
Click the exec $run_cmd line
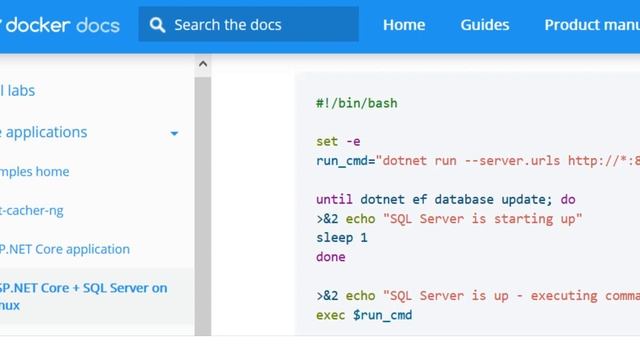(x=364, y=315)
